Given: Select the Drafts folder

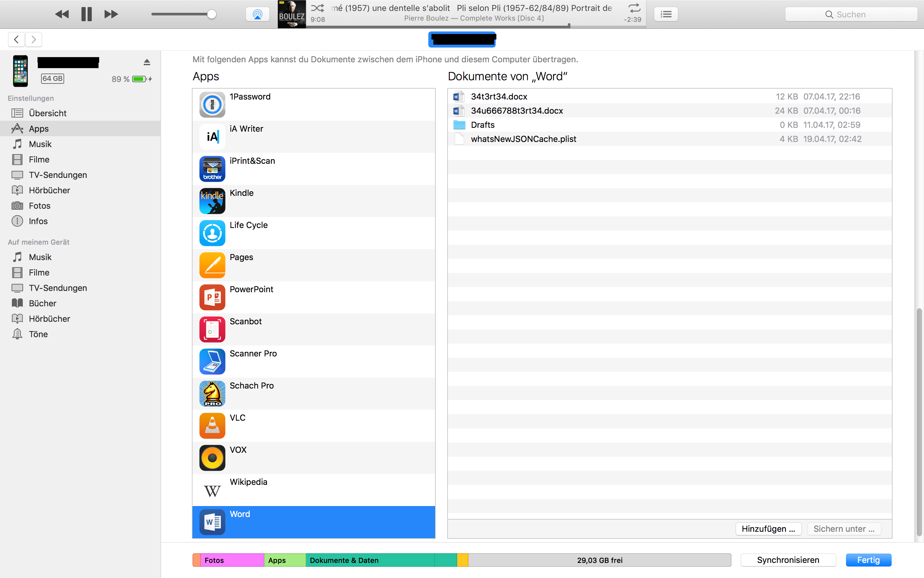Looking at the screenshot, I should point(670,125).
